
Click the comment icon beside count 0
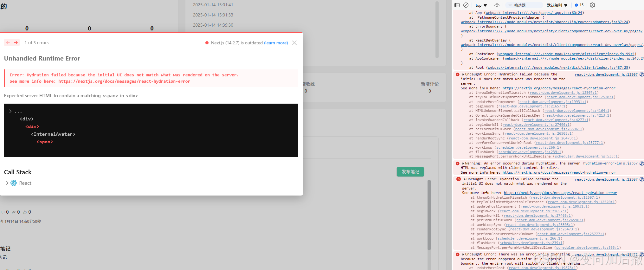pos(3,212)
